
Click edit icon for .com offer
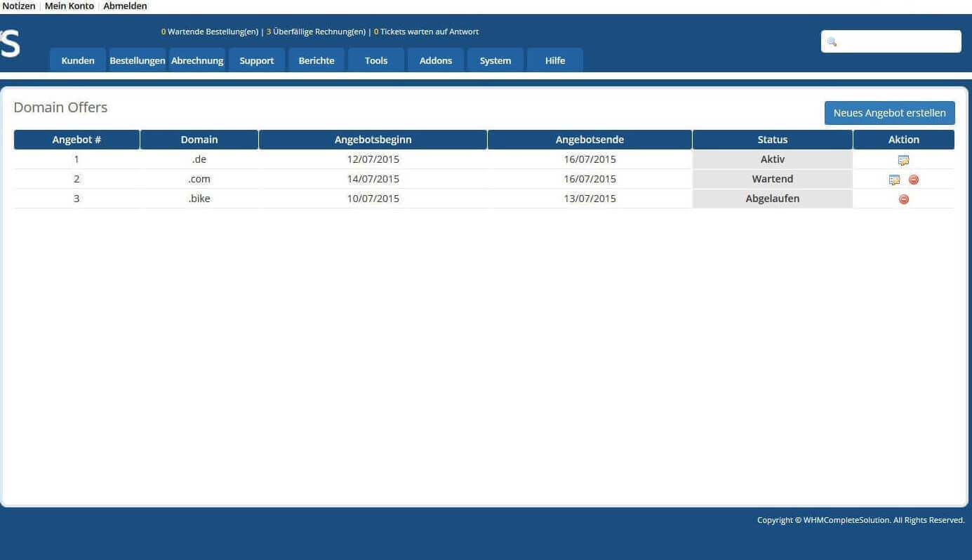tap(894, 180)
